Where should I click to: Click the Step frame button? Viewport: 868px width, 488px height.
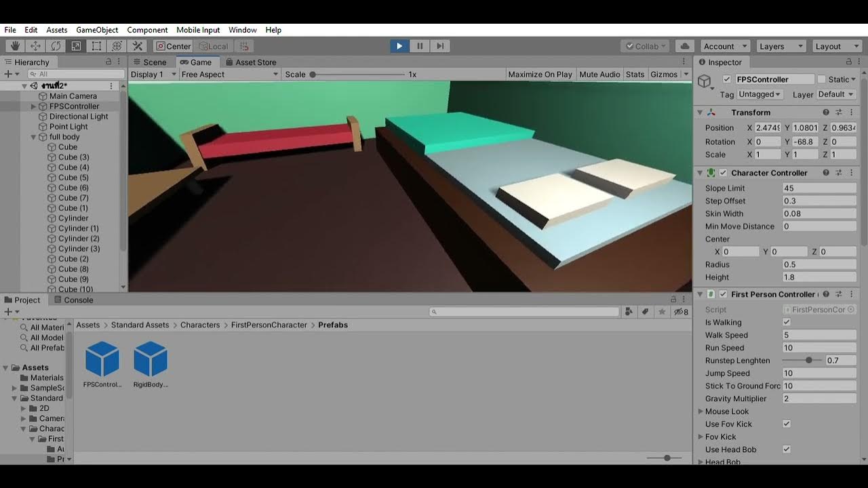click(x=440, y=46)
